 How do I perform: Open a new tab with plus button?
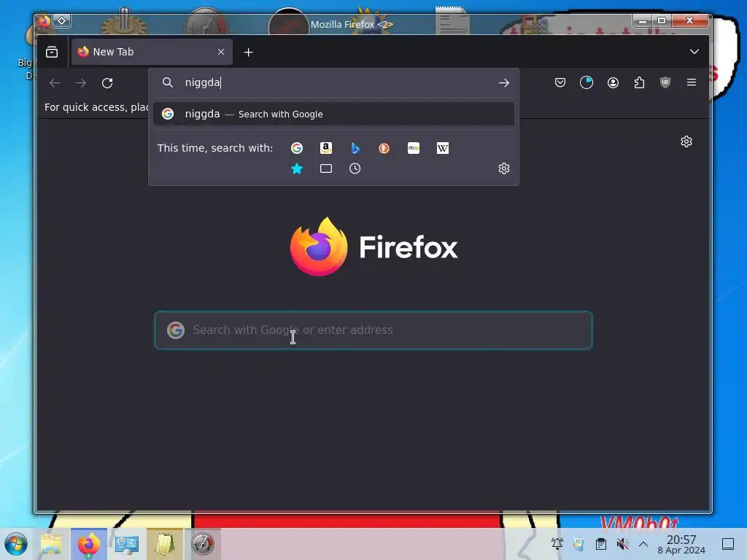[248, 52]
